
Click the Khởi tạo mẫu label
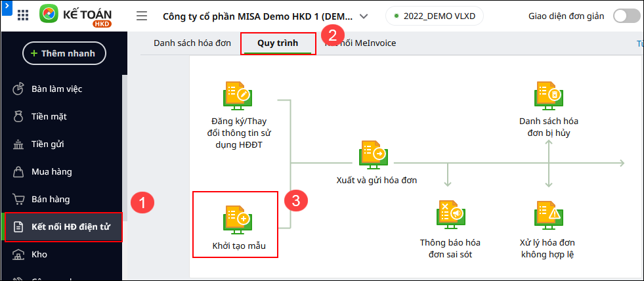coord(238,246)
